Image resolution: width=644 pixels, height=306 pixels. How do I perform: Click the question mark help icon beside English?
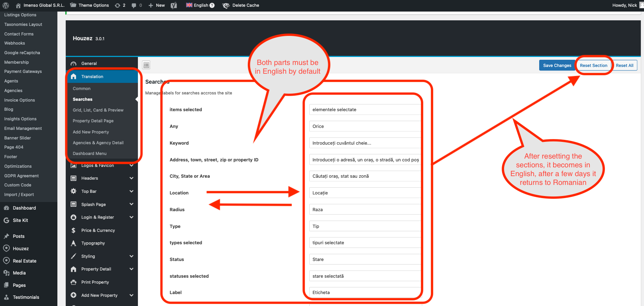[212, 6]
